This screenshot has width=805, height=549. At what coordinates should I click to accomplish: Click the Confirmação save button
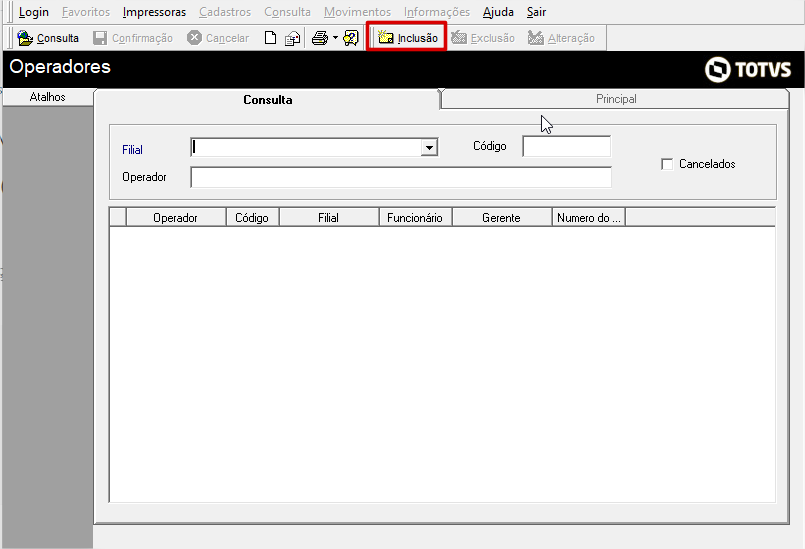coord(133,38)
